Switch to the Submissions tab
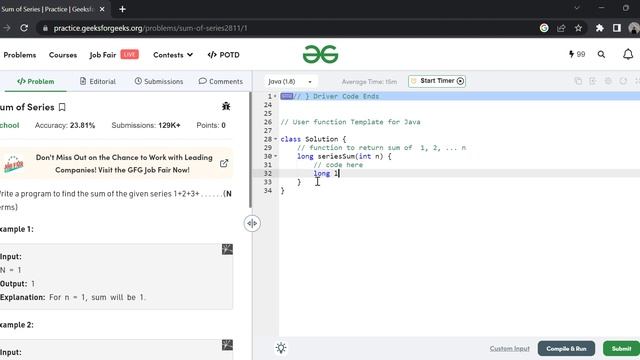This screenshot has width=640, height=360. point(159,81)
